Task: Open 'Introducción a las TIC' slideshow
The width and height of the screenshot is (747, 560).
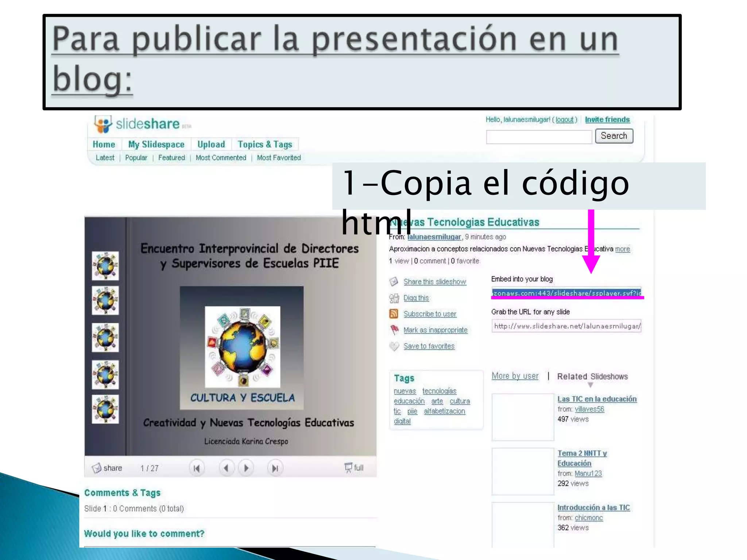Action: pos(593,507)
